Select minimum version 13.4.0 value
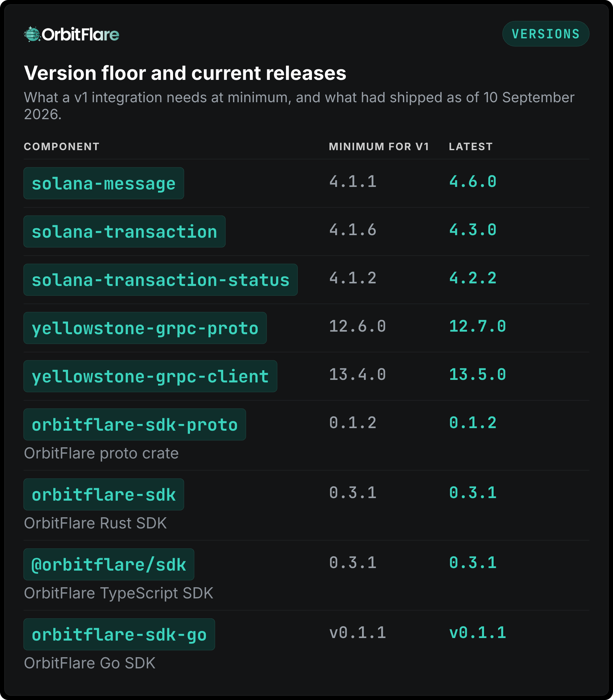This screenshot has width=613, height=700. click(358, 374)
